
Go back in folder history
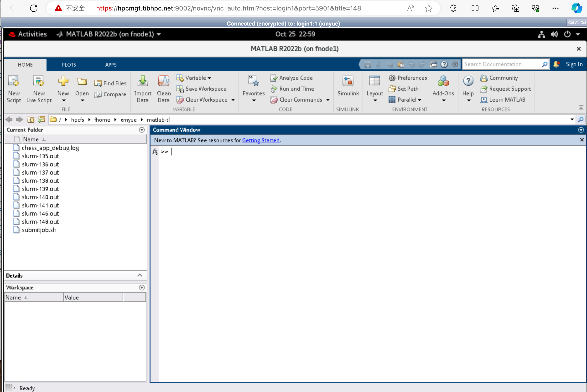(x=9, y=120)
